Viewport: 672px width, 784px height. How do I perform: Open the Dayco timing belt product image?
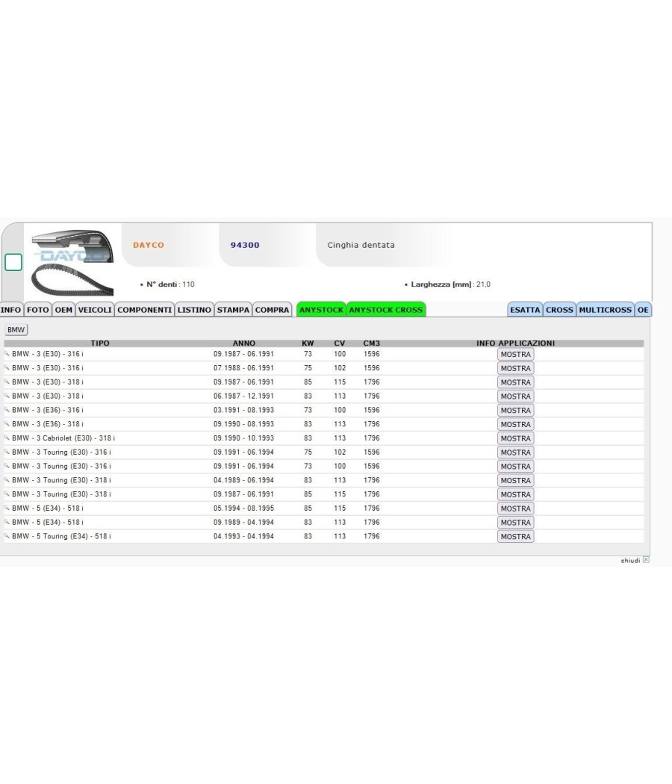pyautogui.click(x=72, y=263)
